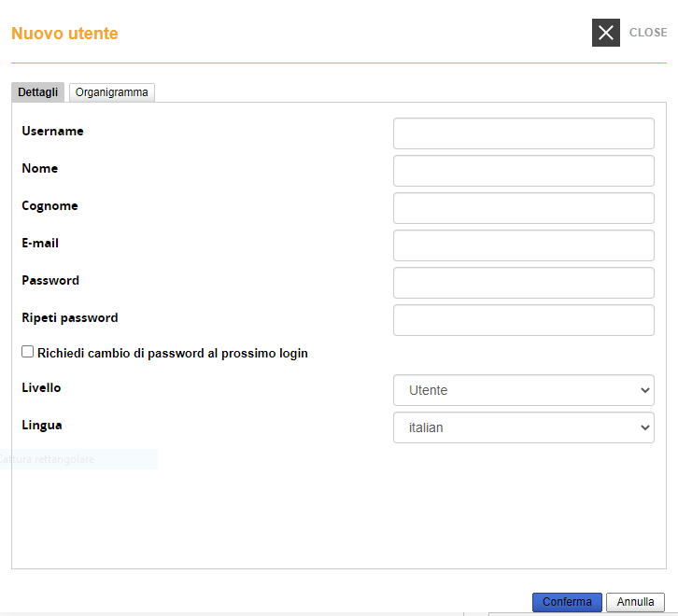
Task: Focus the Username text field
Action: [x=523, y=133]
